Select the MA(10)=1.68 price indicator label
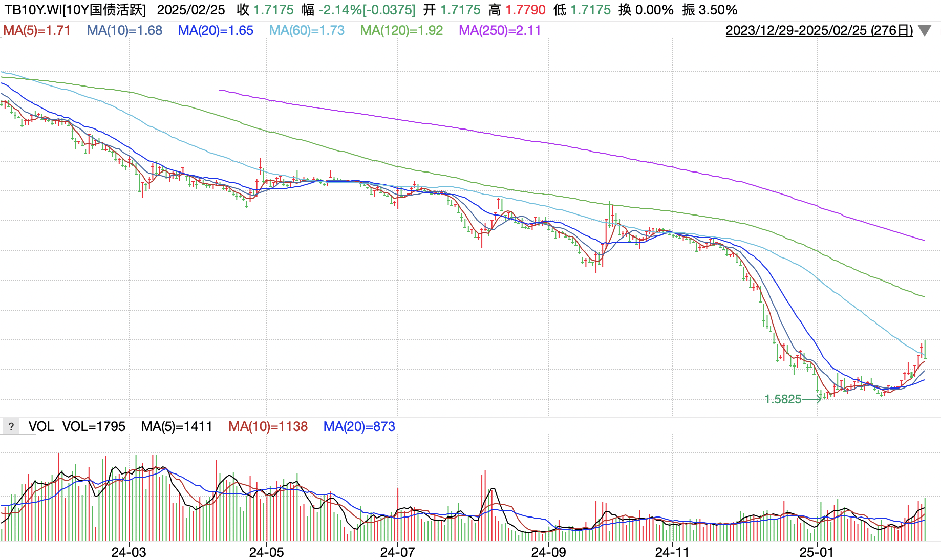This screenshot has width=941, height=560. pos(124,31)
